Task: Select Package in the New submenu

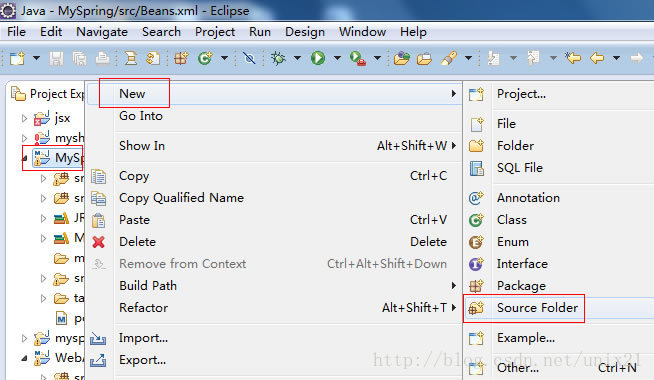Action: point(559,286)
